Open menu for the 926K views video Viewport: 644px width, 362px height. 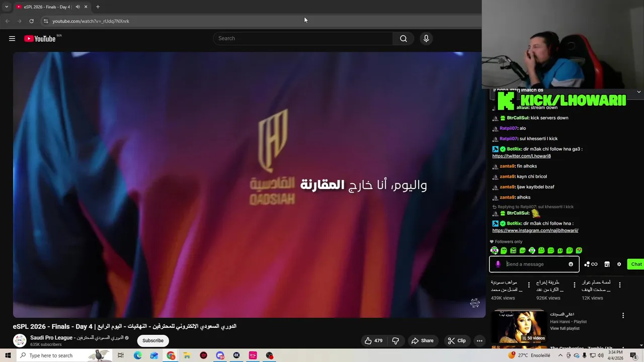coord(574,285)
